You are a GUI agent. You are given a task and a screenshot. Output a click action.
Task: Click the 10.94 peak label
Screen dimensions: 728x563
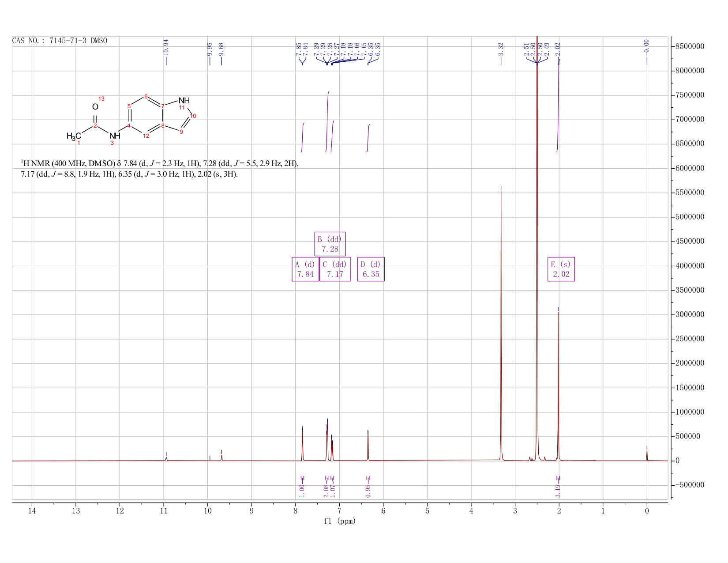pos(166,47)
